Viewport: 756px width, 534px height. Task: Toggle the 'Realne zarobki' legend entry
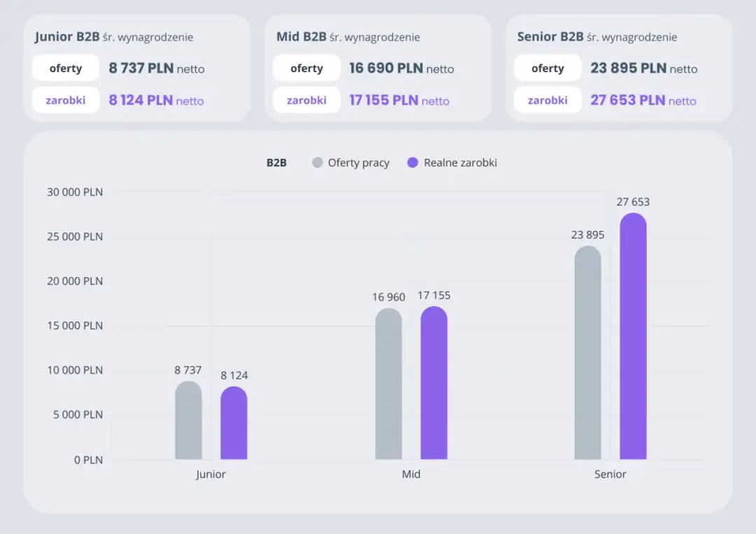[451, 162]
